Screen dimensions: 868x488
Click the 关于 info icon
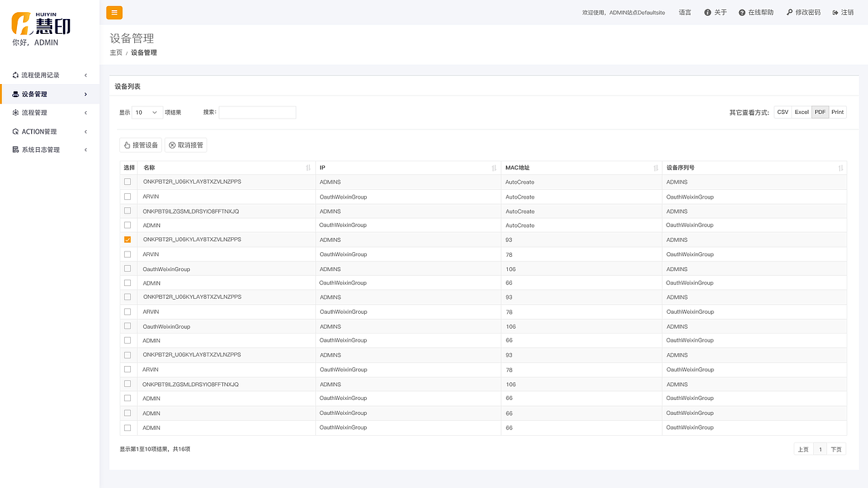(708, 13)
